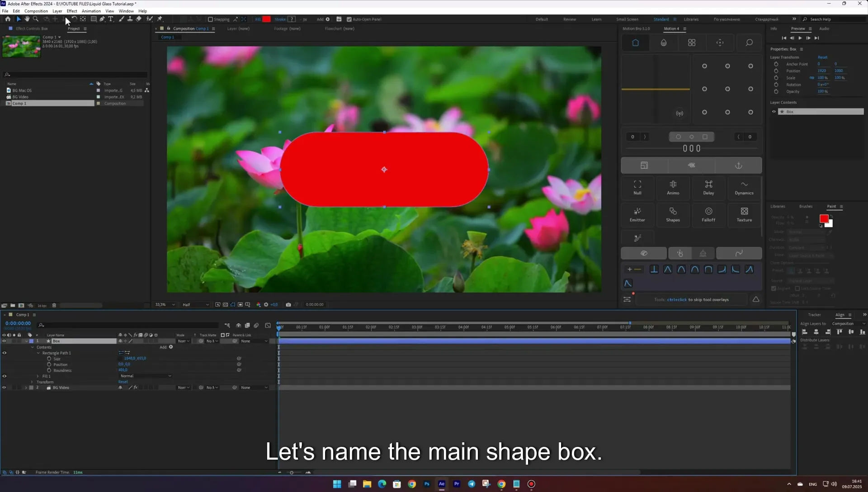The image size is (868, 492).
Task: Open the resolution Half dropdown
Action: pos(195,305)
